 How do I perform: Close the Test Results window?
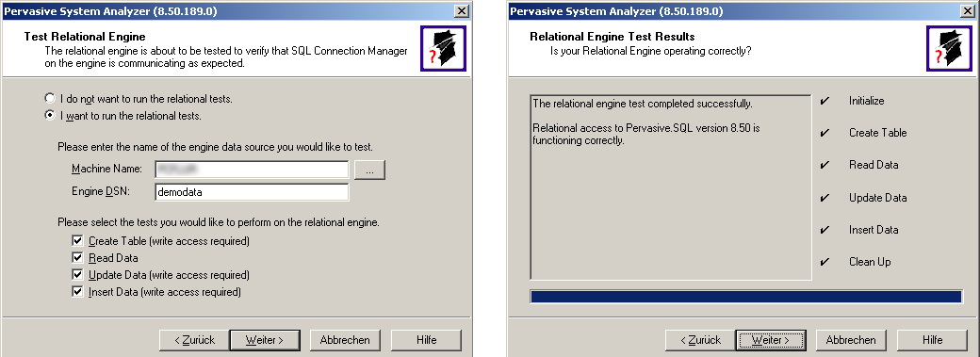pyautogui.click(x=967, y=11)
